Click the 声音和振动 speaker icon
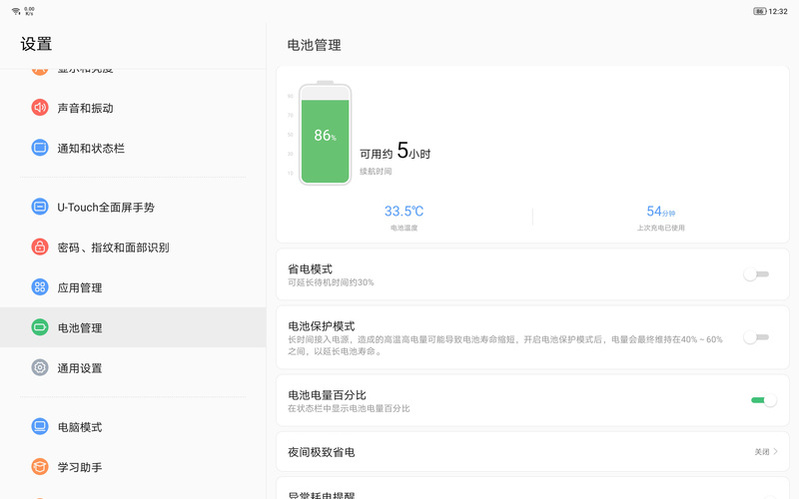The width and height of the screenshot is (799, 499). pyautogui.click(x=40, y=108)
